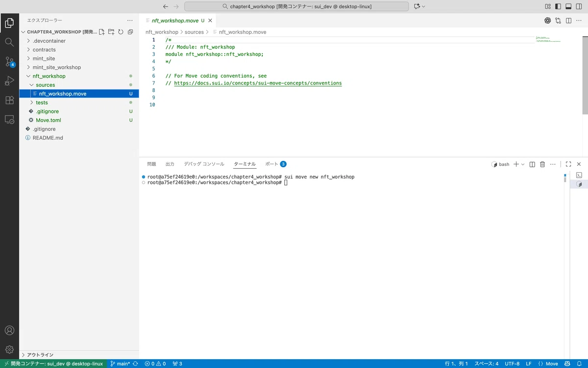
Task: Open terminal launch profile dropdown arrow
Action: click(523, 164)
